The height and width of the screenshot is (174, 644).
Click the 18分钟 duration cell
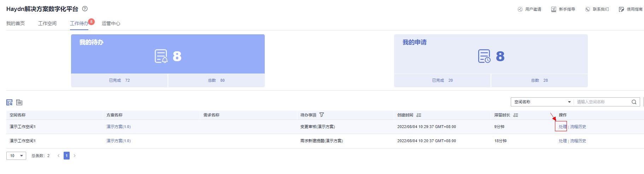(x=500, y=141)
